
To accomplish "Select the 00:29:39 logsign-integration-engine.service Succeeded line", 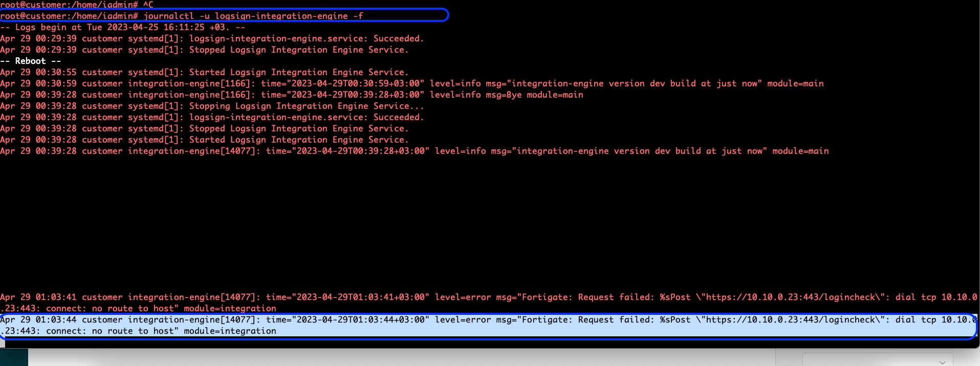I will [212, 38].
